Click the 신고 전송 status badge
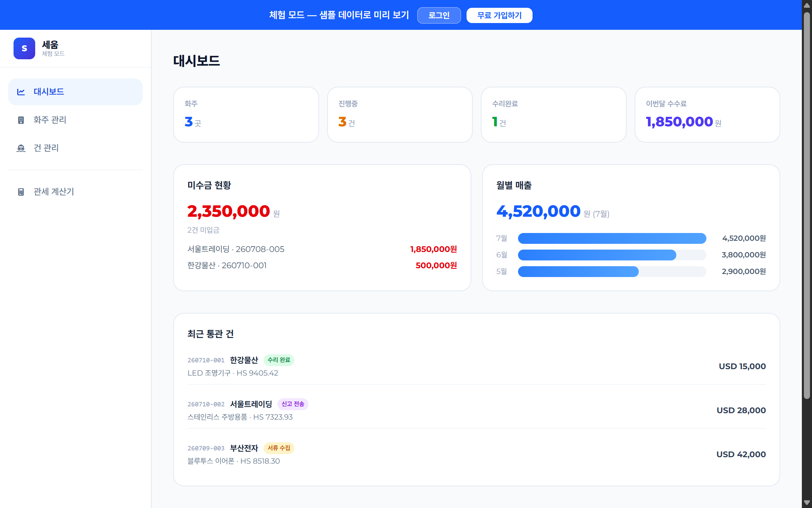Screen dimensions: 812x508 (293, 404)
